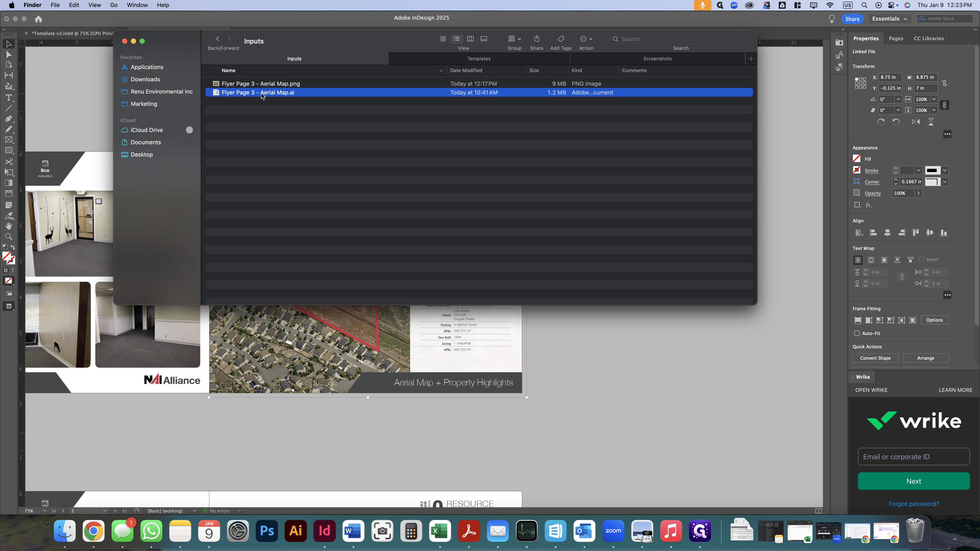Enable Auto-Fit checkbox

tap(857, 333)
